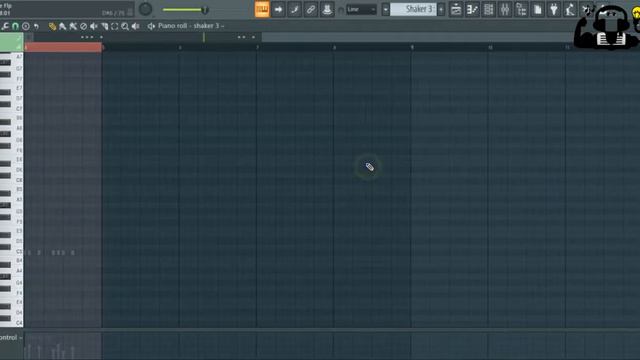Select the Zoom magnifier tool
640x360 pixels.
(125, 26)
